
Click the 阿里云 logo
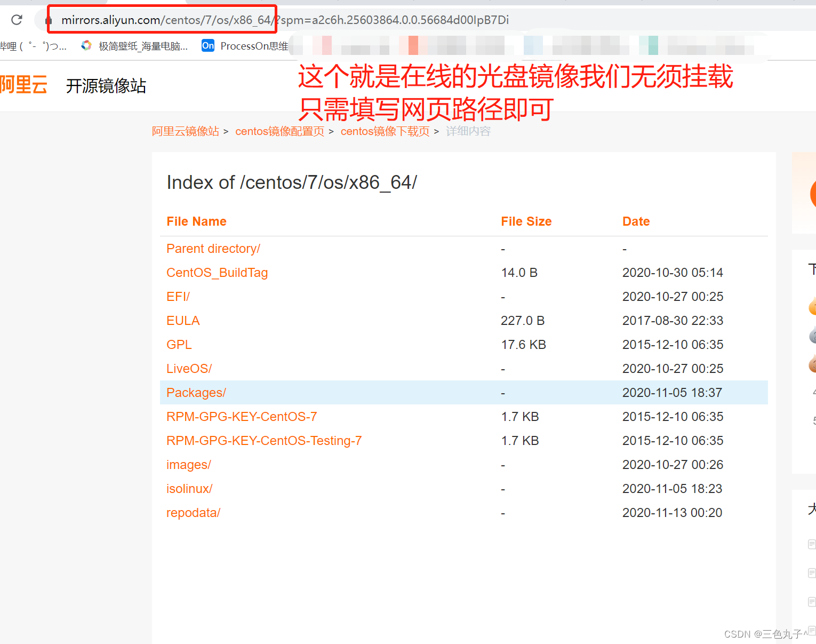23,85
